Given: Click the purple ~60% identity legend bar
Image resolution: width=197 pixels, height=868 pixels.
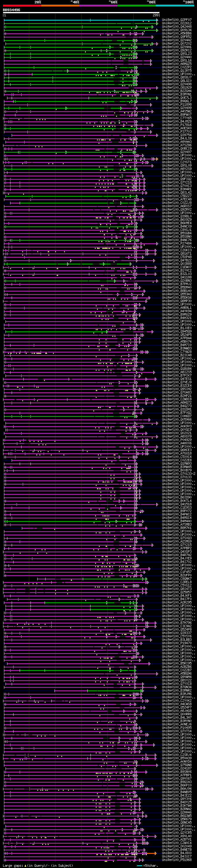Looking at the screenshot, I should tap(99, 6).
